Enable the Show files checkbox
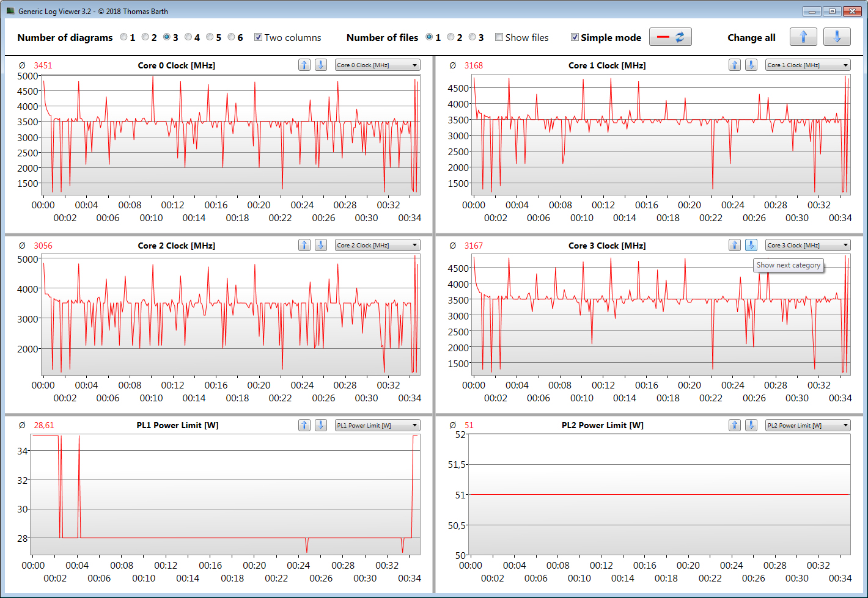This screenshot has height=598, width=868. pyautogui.click(x=499, y=37)
